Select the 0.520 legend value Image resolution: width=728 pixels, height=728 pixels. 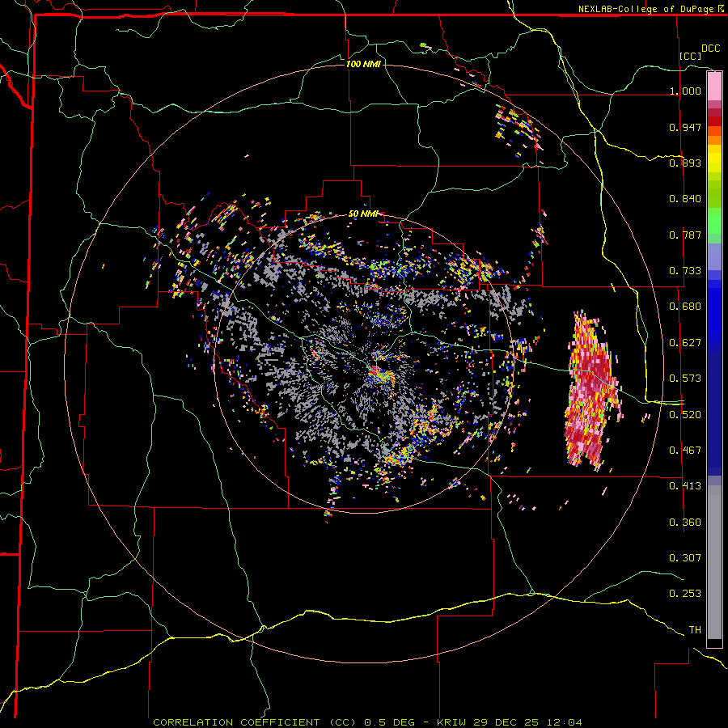pos(685,415)
